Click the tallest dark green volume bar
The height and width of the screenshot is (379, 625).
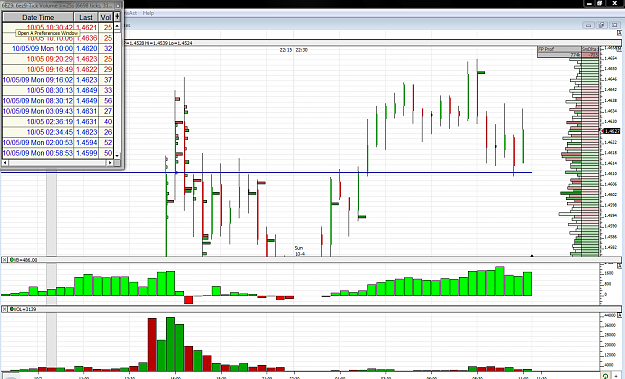click(x=170, y=344)
